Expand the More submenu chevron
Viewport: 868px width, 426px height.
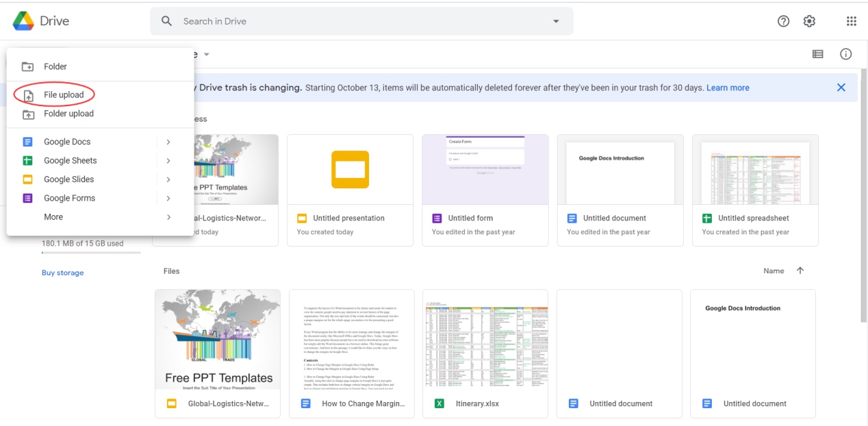(x=168, y=217)
